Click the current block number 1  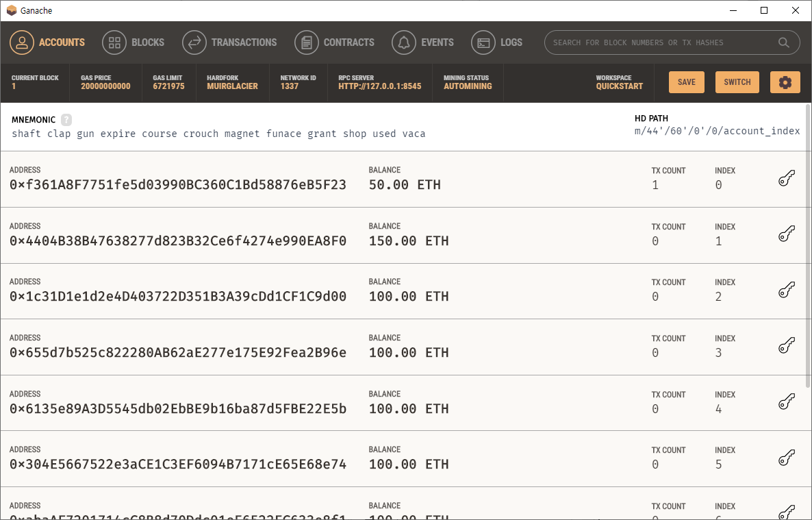point(14,86)
